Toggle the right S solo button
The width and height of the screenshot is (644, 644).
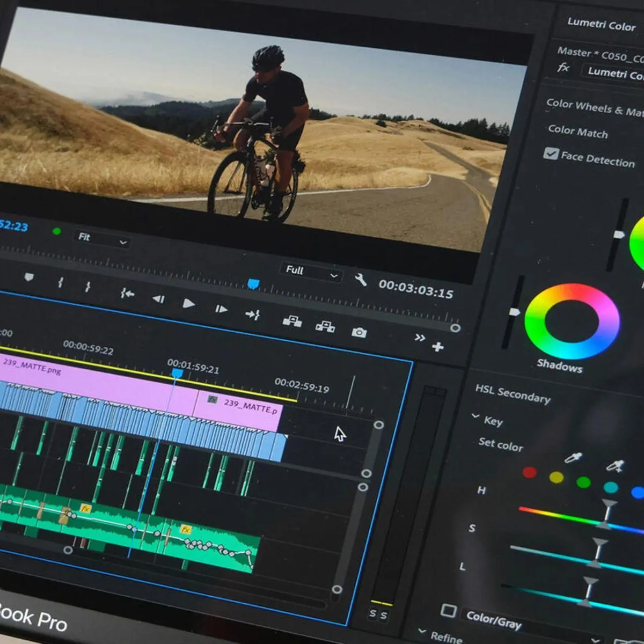[x=384, y=616]
